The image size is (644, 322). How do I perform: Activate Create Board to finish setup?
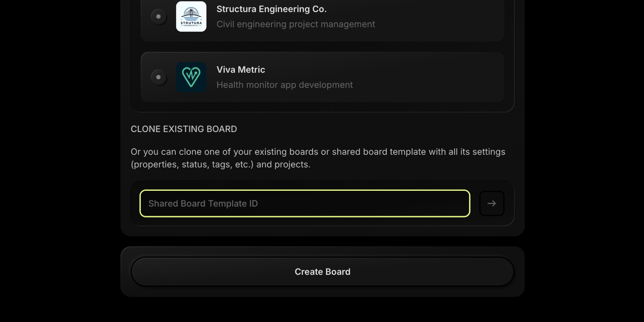pyautogui.click(x=323, y=272)
